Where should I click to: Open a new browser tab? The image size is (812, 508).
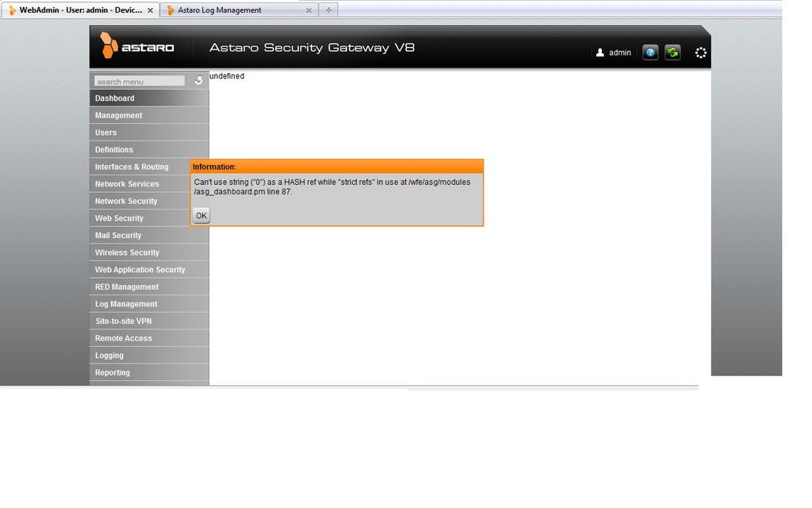328,10
